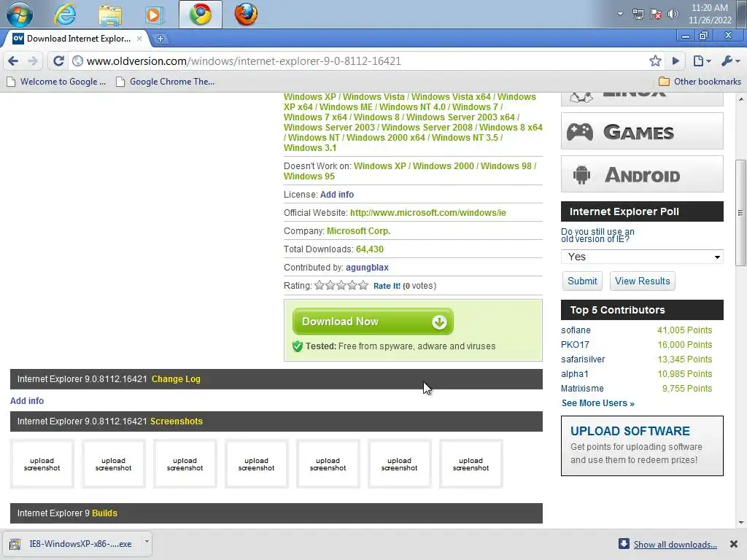Image resolution: width=747 pixels, height=560 pixels.
Task: Go back to previous page
Action: click(x=13, y=61)
